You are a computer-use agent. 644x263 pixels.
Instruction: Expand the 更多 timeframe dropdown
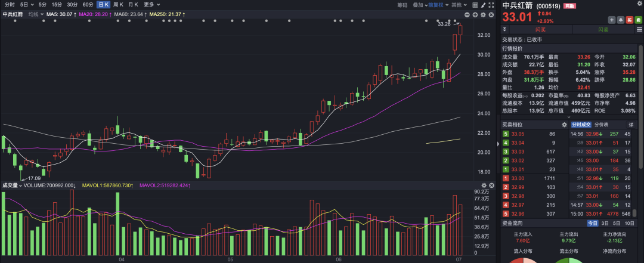149,4
